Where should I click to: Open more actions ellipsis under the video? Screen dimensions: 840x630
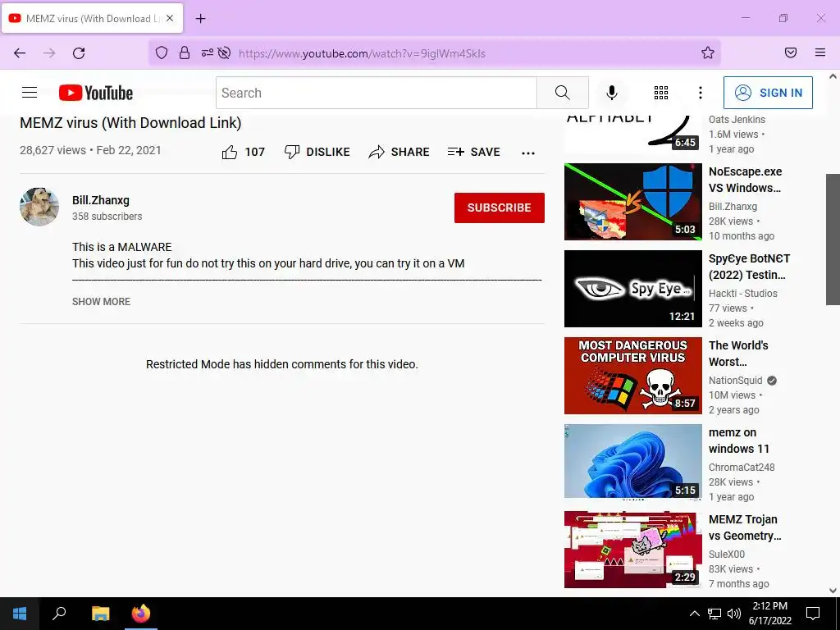[x=528, y=153]
